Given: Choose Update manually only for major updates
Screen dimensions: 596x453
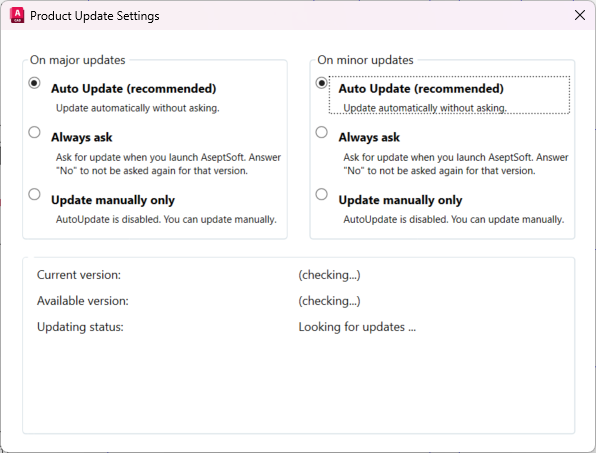Looking at the screenshot, I should [34, 194].
